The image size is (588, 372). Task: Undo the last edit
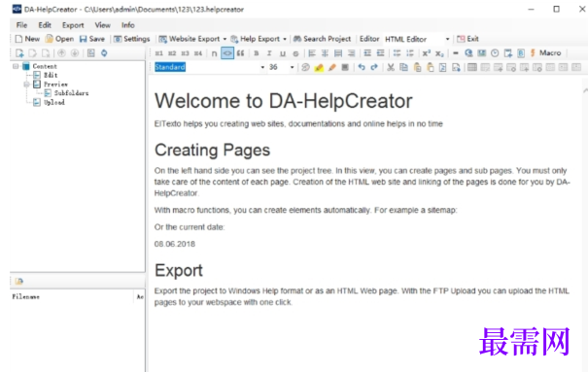coord(362,67)
